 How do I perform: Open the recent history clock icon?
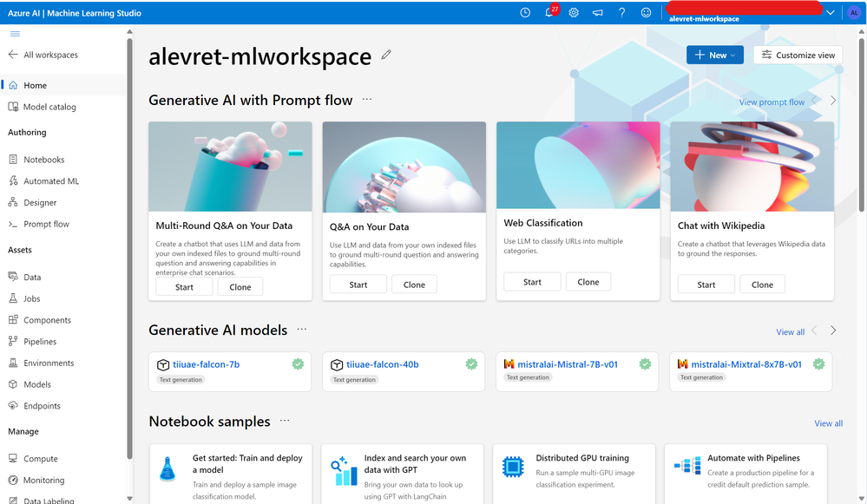pyautogui.click(x=525, y=12)
